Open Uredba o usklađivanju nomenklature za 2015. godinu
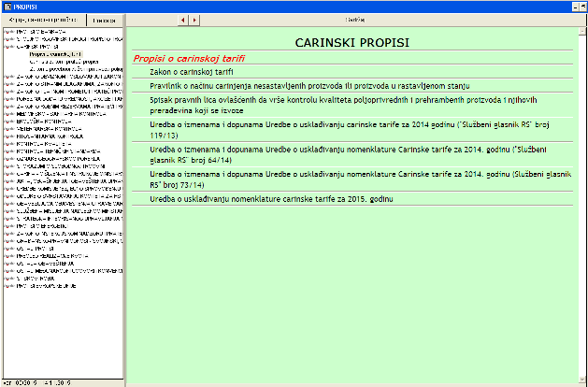Viewport: 588px width, 387px height. click(x=271, y=199)
